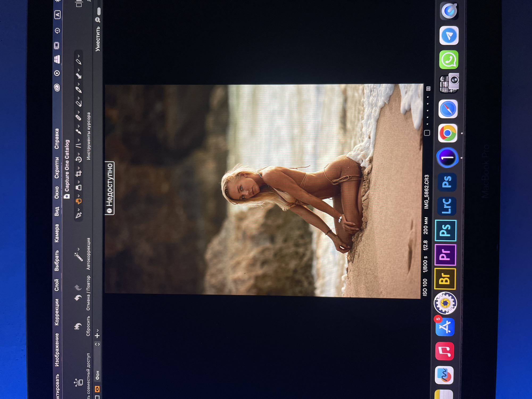Open the Камера menu
This screenshot has width=532, height=399.
coord(57,233)
